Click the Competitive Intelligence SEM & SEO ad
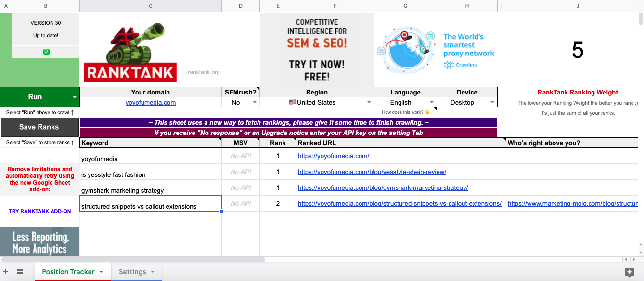This screenshot has height=281, width=644. [x=317, y=50]
